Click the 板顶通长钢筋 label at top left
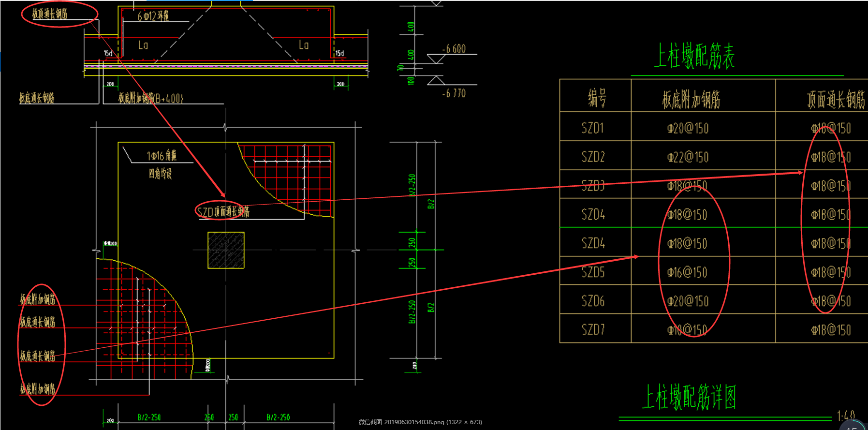Image resolution: width=868 pixels, height=430 pixels. click(50, 14)
